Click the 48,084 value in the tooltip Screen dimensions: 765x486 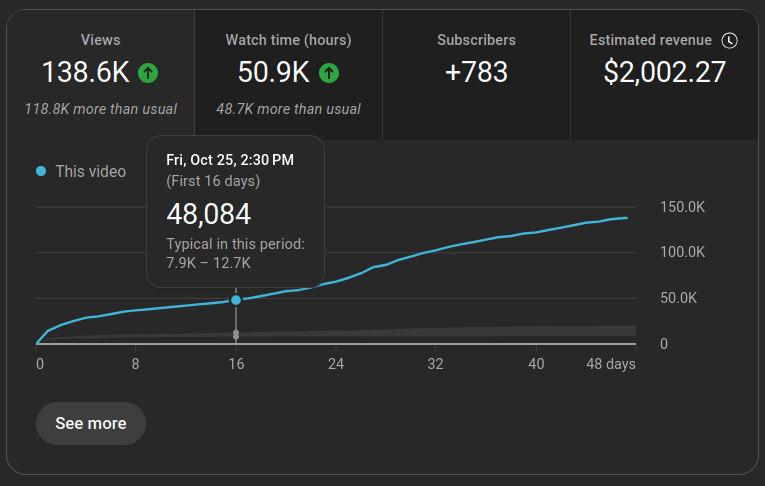[209, 214]
